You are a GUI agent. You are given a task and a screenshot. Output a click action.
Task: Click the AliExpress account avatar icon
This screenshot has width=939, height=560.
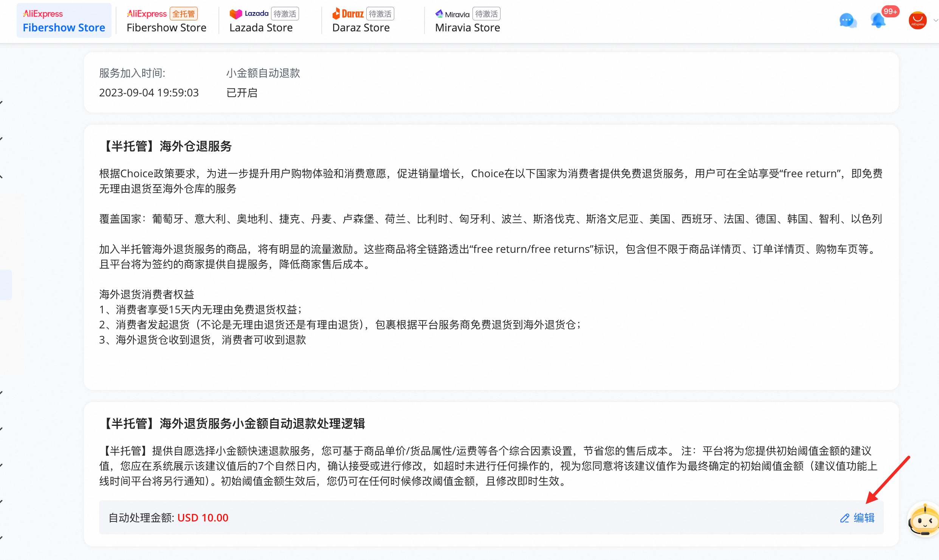[x=918, y=20]
